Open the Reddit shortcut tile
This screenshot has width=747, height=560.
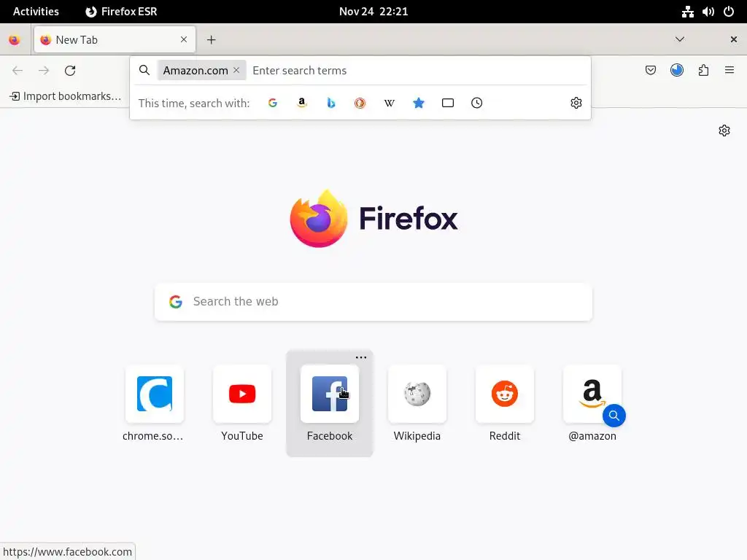click(x=505, y=403)
